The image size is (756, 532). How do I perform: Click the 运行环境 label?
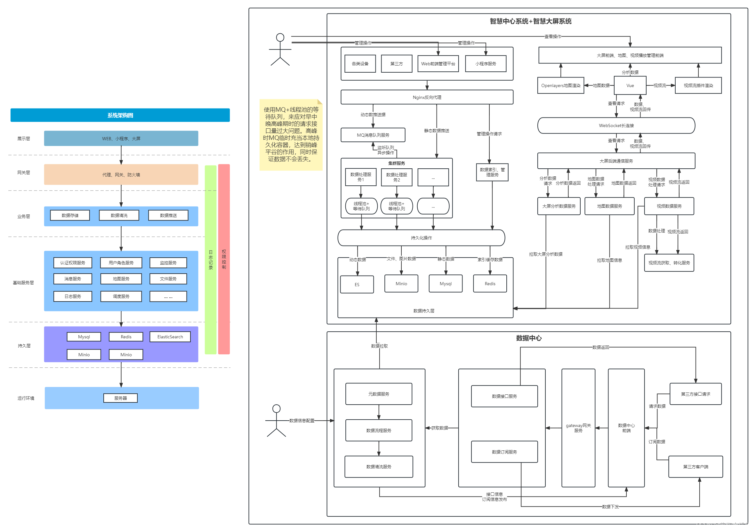[26, 398]
